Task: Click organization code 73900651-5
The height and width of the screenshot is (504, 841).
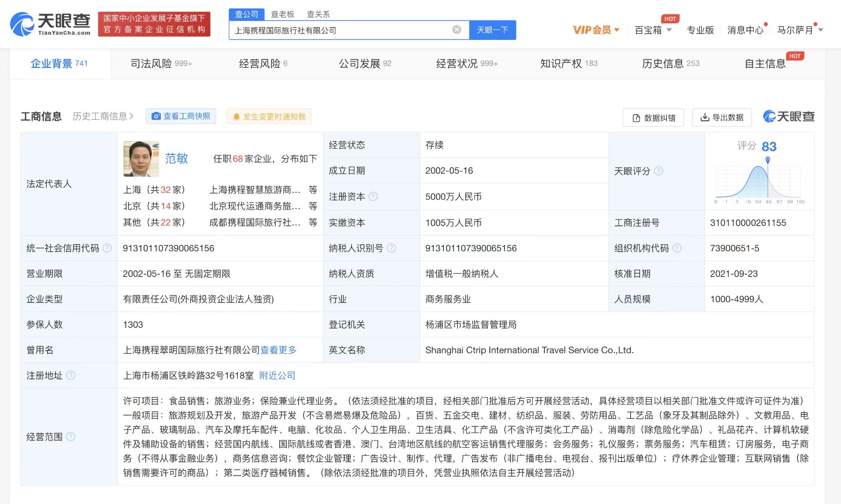Action: click(735, 248)
